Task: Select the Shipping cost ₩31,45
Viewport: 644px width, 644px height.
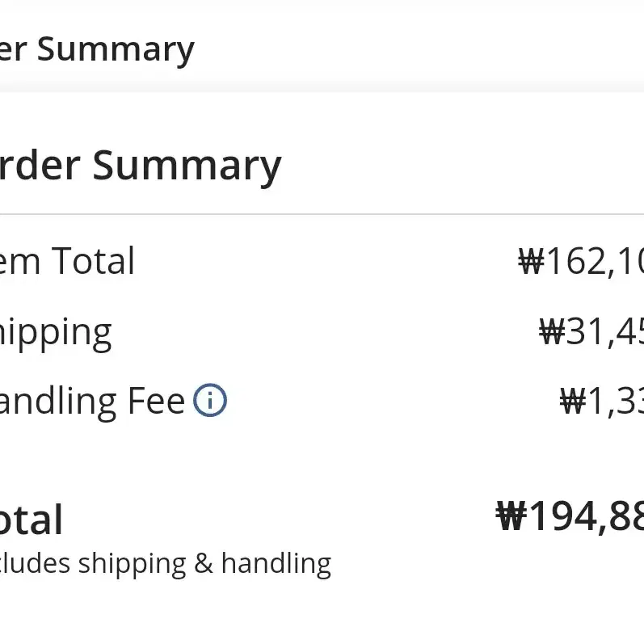Action: pos(591,333)
